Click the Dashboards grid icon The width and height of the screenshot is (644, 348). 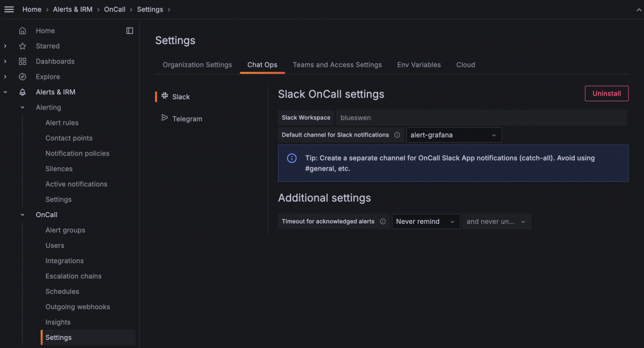coord(23,61)
